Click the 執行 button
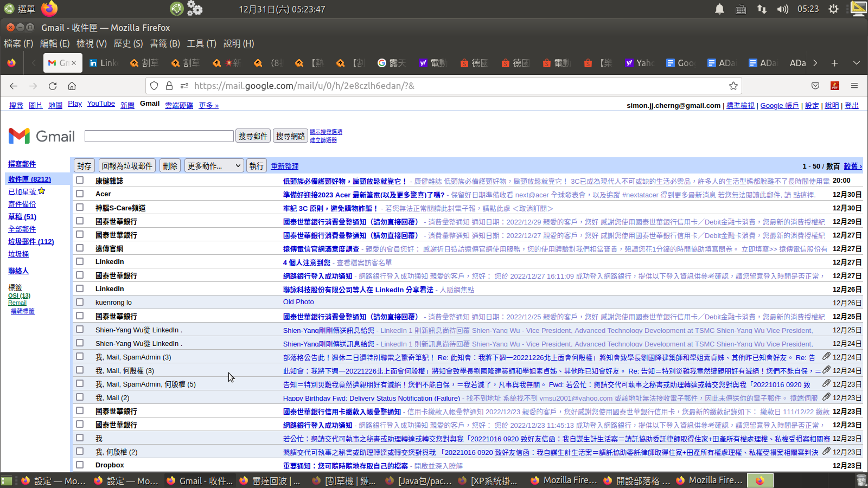868x488 pixels. [257, 166]
